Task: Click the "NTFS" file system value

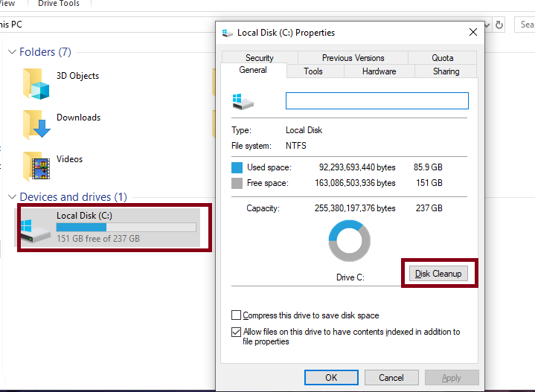Action: click(296, 146)
